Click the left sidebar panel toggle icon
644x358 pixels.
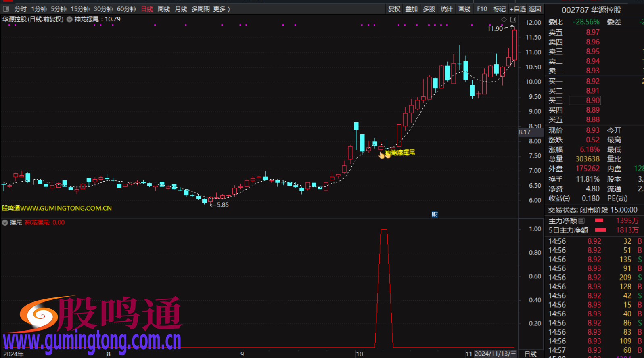pyautogui.click(x=6, y=9)
